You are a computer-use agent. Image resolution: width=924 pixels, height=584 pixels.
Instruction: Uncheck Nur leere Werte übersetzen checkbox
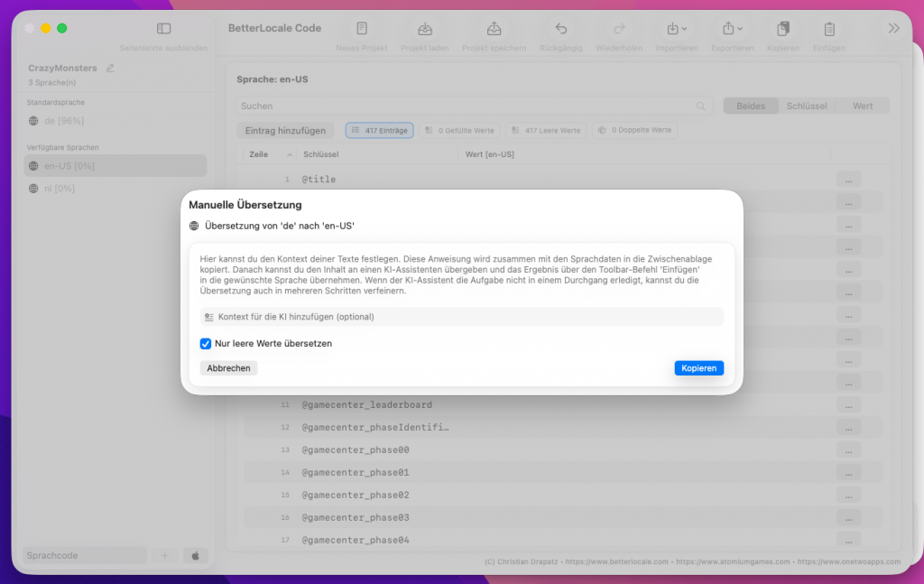(x=206, y=344)
